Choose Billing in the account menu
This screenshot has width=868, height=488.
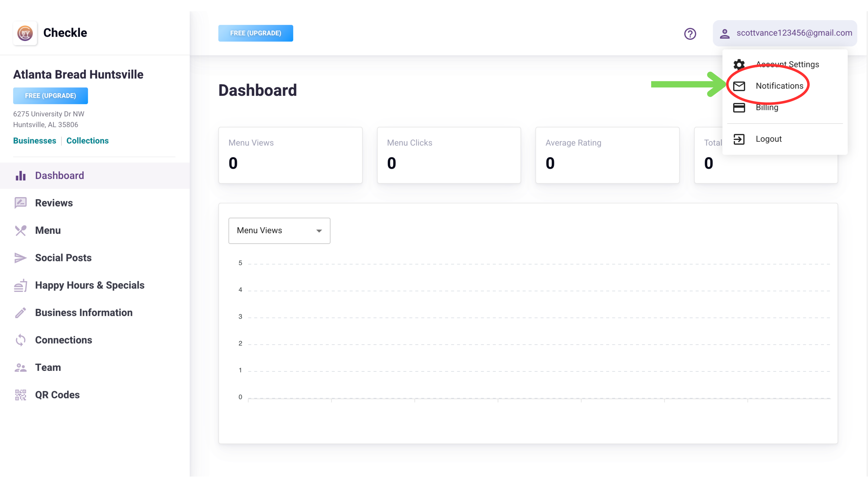pos(785,107)
